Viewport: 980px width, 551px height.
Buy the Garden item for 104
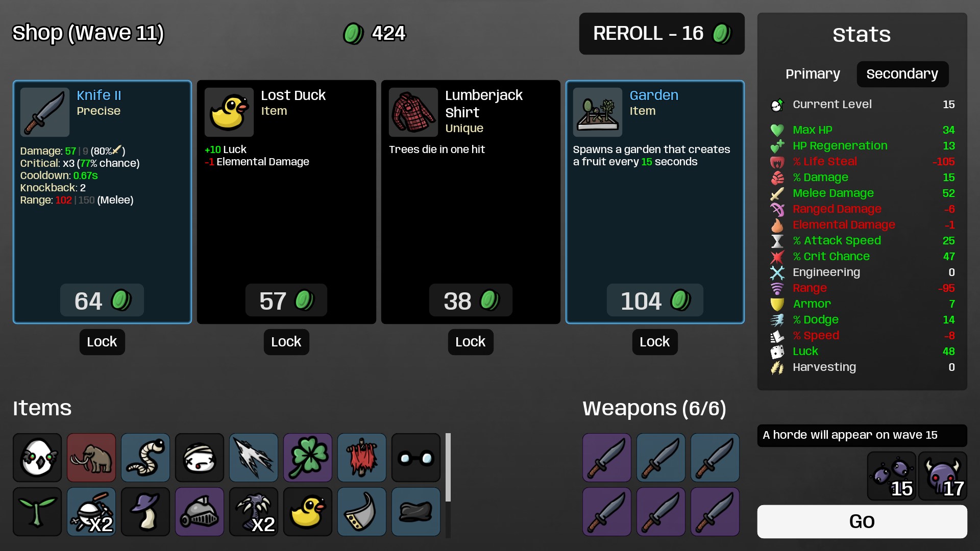click(655, 300)
